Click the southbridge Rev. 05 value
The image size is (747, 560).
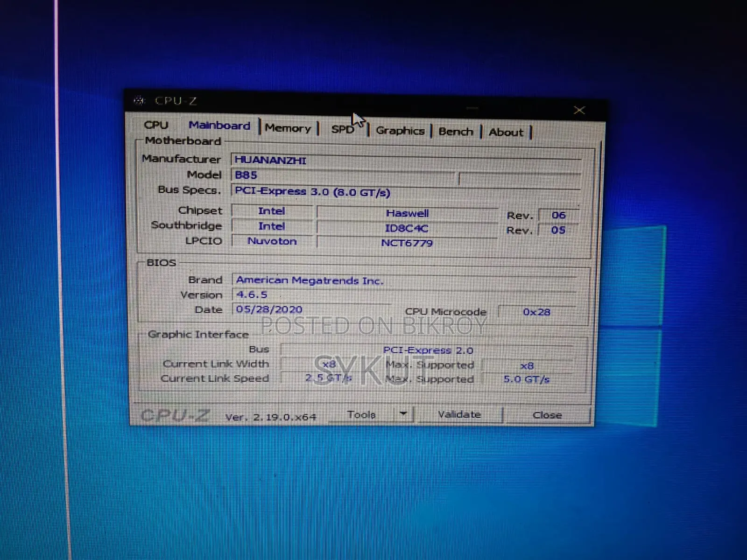[558, 230]
